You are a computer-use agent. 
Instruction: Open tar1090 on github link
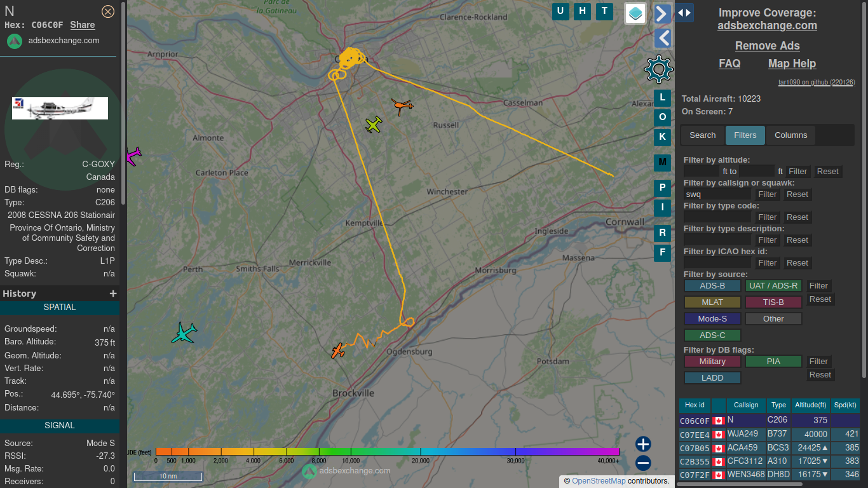pyautogui.click(x=817, y=82)
